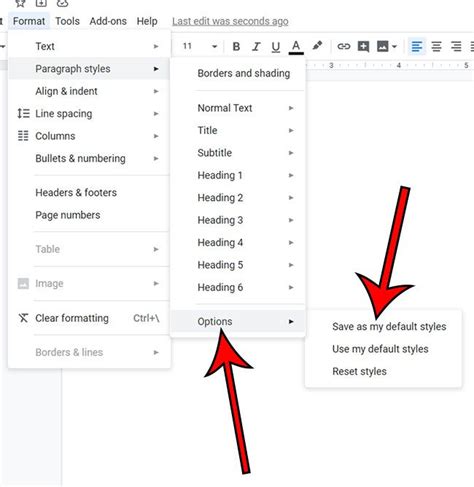Image resolution: width=474 pixels, height=487 pixels.
Task: Click the Columns icon in Format menu
Action: [x=23, y=136]
